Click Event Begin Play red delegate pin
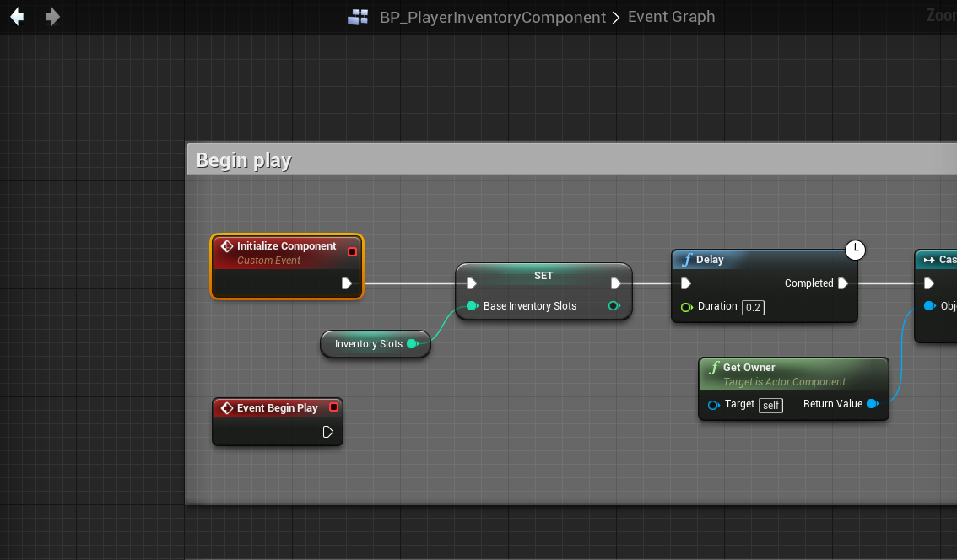 pos(333,407)
